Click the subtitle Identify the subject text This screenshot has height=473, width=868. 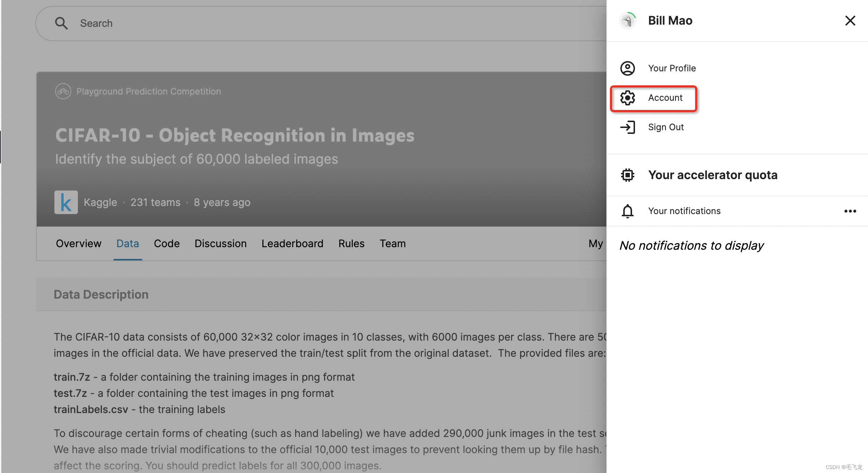point(197,159)
